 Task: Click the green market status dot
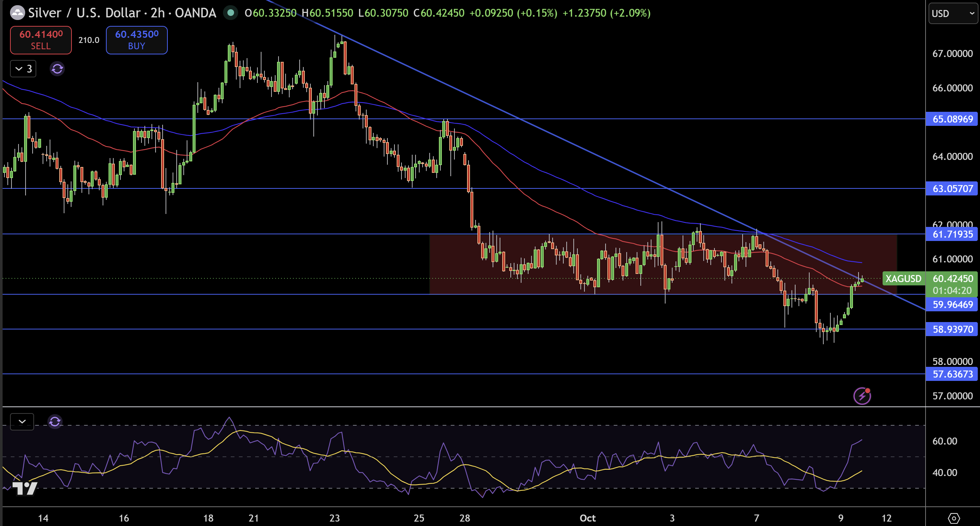pos(230,13)
